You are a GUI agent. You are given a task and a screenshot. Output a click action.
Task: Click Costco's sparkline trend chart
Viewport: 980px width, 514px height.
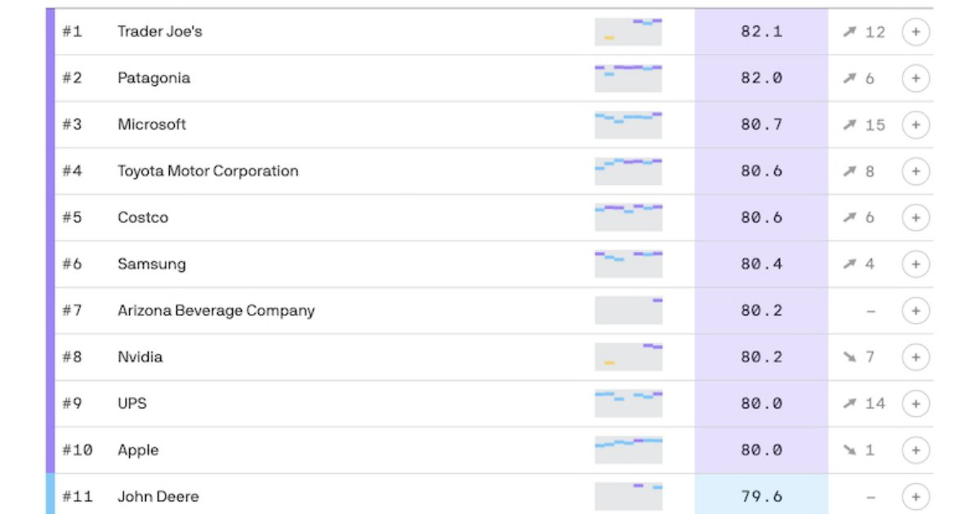click(x=628, y=218)
